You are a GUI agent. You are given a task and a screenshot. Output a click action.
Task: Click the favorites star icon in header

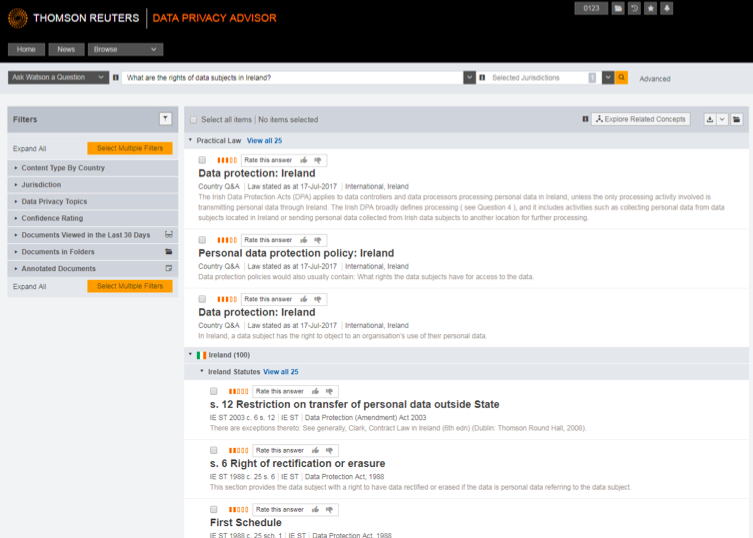(650, 9)
